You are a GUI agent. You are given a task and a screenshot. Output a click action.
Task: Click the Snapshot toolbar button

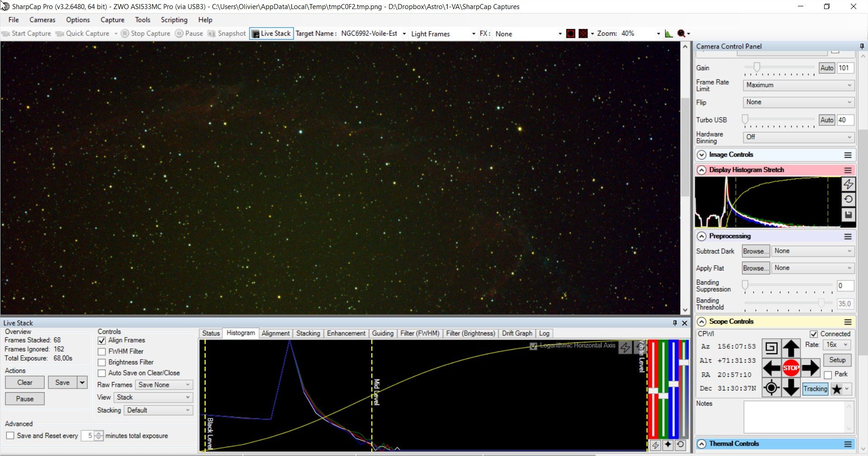226,33
